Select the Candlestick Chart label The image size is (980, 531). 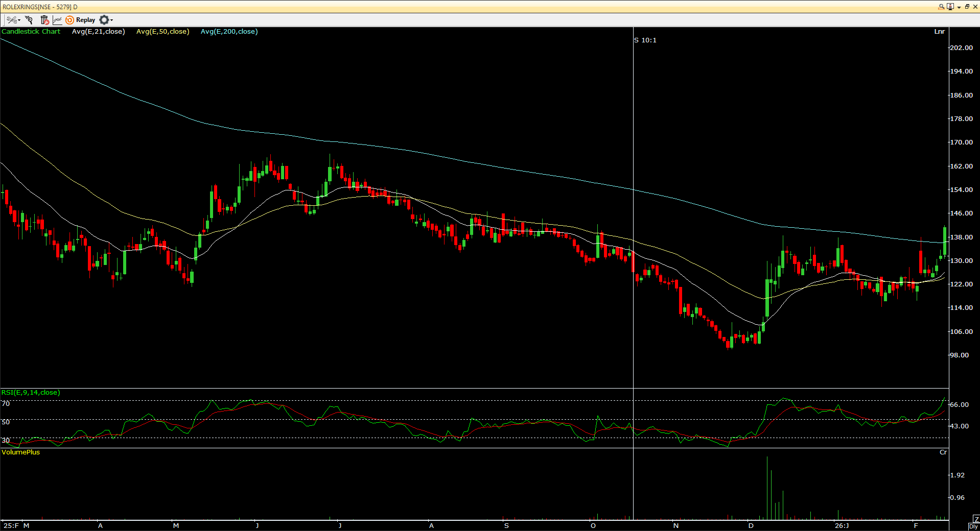click(31, 32)
